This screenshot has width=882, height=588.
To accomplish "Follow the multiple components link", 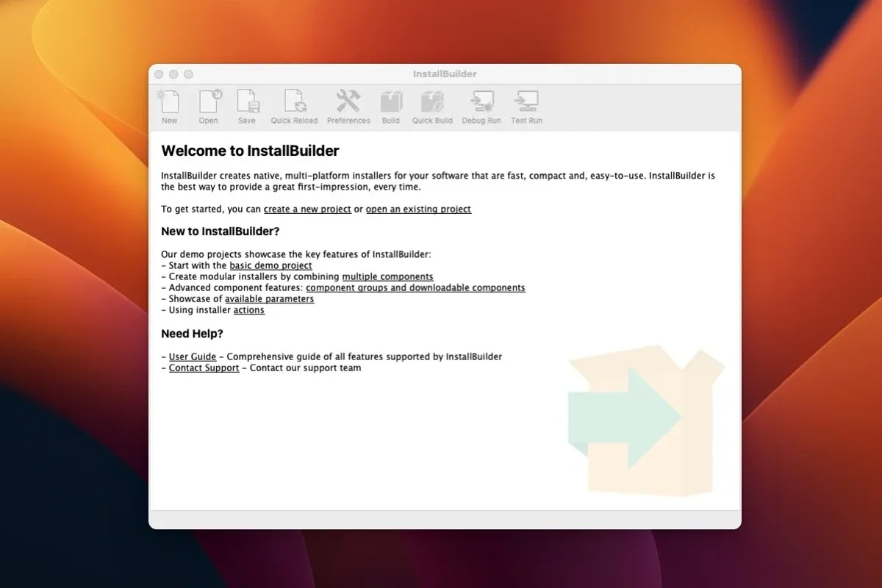I will point(387,276).
